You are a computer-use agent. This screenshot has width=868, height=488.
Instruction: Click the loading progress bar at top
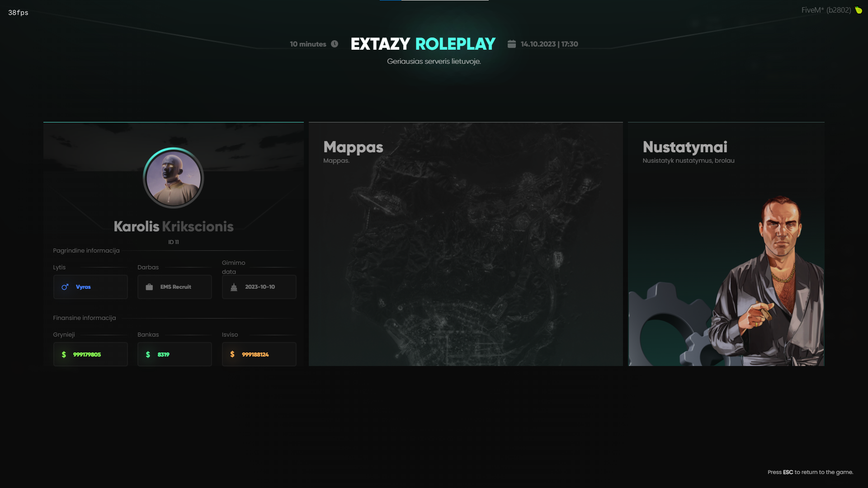[x=434, y=0]
